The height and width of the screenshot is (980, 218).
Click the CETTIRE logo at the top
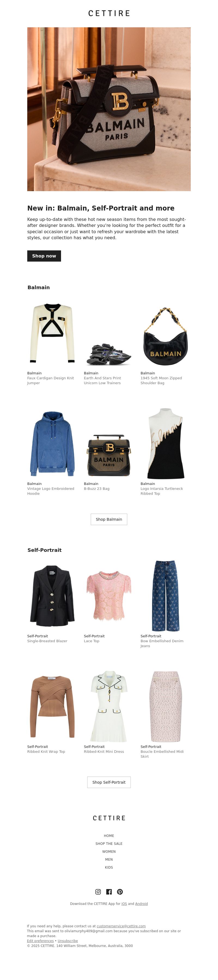pos(109,13)
